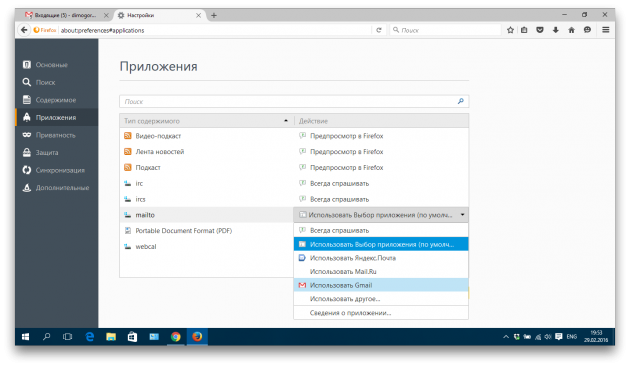Screen dimensions: 630x367
Task: Open Action Center notifications icon
Action: coord(558,337)
